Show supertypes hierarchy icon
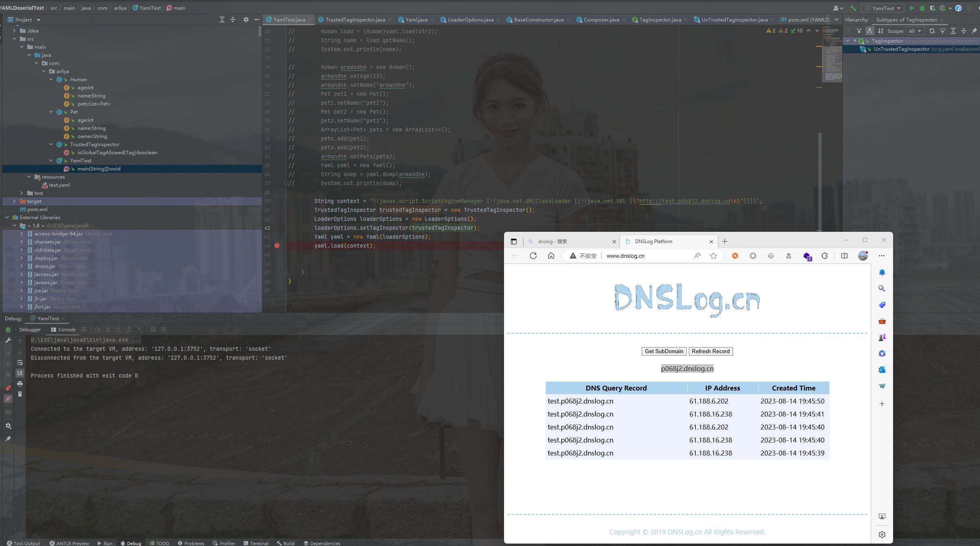Viewport: 980px width, 546px height. [x=859, y=31]
